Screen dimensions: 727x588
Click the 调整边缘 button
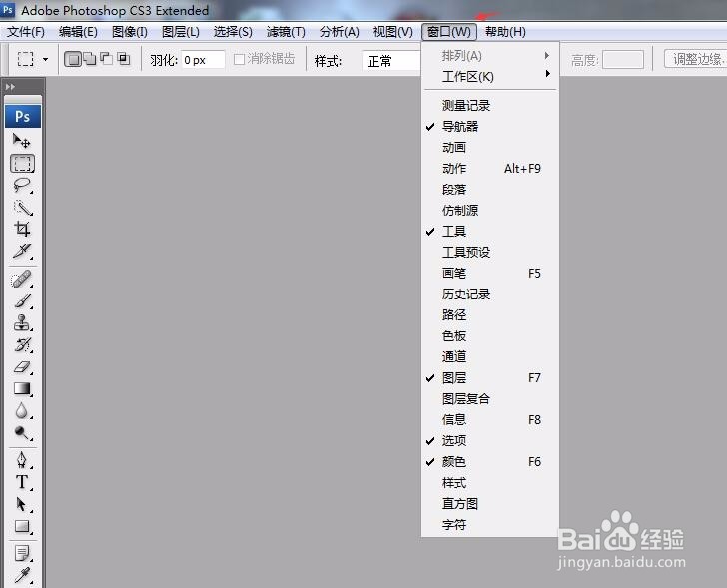point(696,59)
